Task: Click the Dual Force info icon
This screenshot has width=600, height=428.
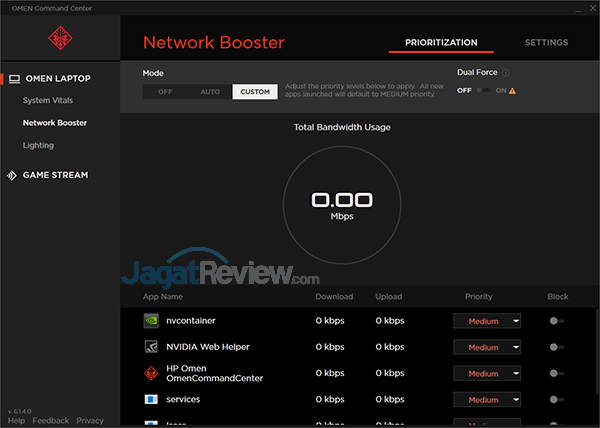Action: (x=506, y=73)
